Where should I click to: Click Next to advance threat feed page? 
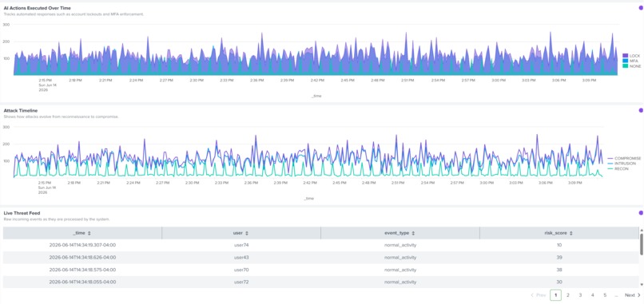[x=633, y=295]
